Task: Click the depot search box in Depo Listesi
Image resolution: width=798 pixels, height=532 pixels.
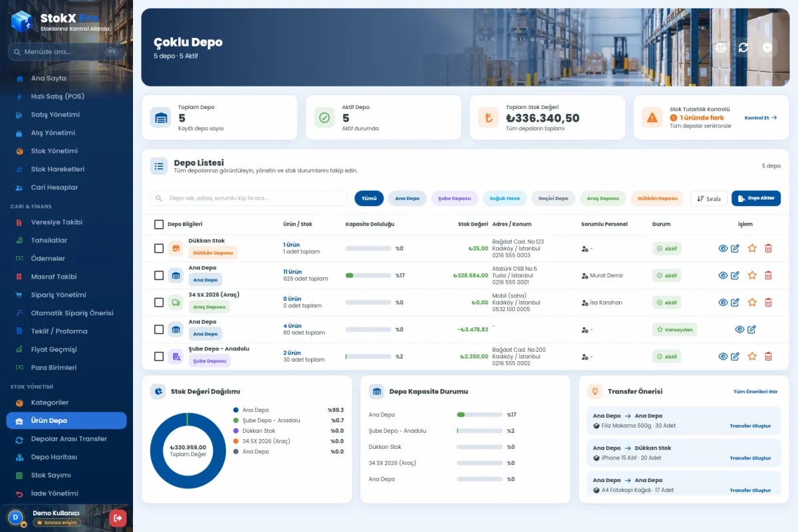Action: coord(249,198)
